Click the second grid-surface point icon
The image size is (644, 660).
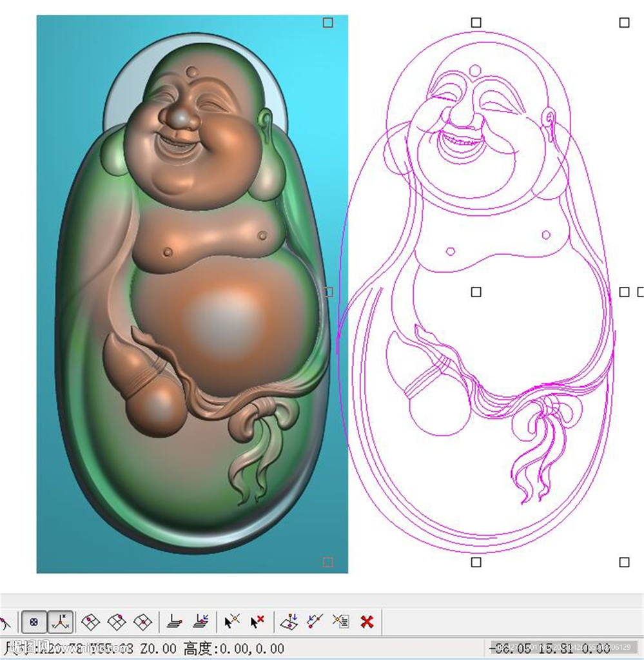(116, 623)
